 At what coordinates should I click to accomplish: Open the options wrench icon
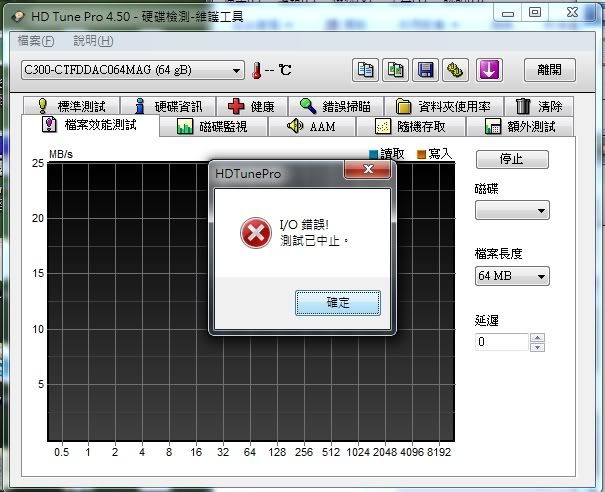[455, 70]
